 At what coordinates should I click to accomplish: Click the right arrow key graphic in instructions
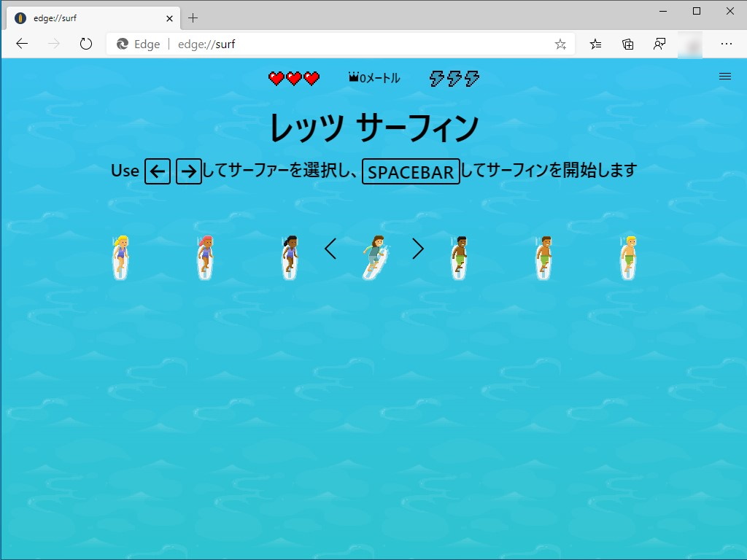188,171
